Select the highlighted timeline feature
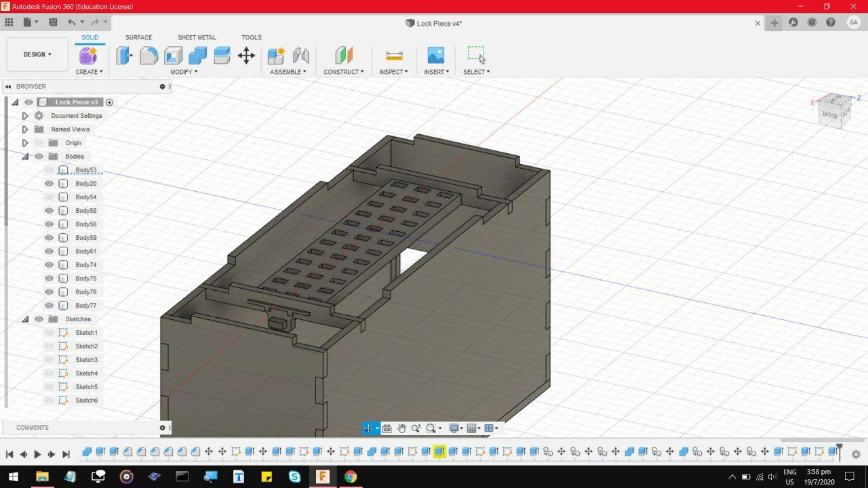Screen dimensions: 868x488 point(439,451)
